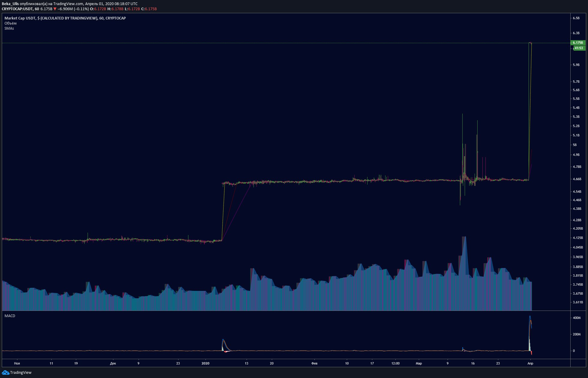Click the green 6.175B current price label
Screen dimensions: 588x378
click(x=578, y=43)
